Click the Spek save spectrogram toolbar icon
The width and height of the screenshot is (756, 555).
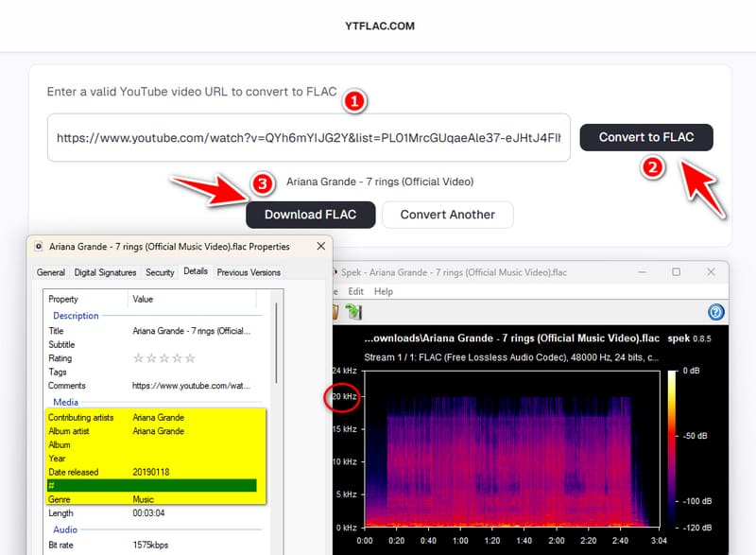click(353, 312)
